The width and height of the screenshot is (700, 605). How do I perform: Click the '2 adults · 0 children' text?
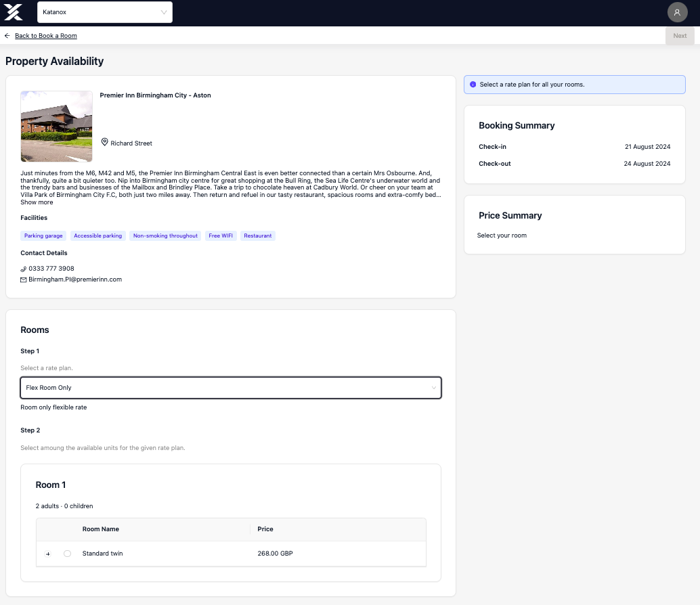coord(64,506)
